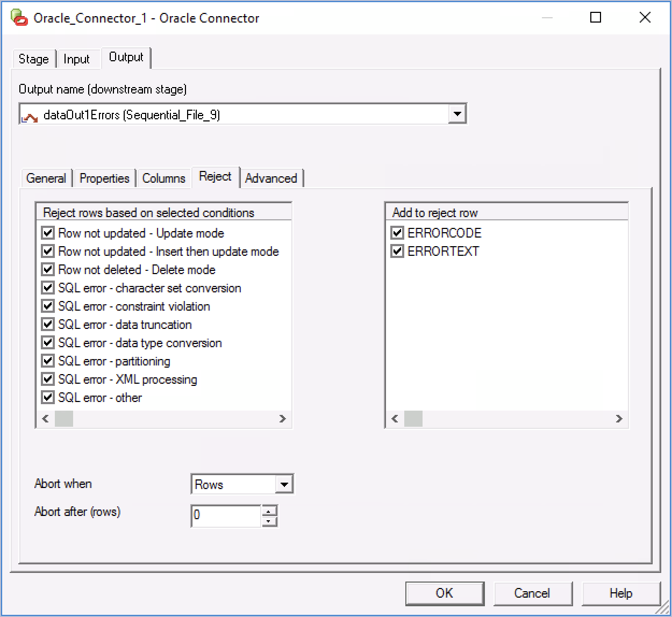This screenshot has height=617, width=672.
Task: Click the Oracle Connector title bar icon
Action: pos(19,17)
